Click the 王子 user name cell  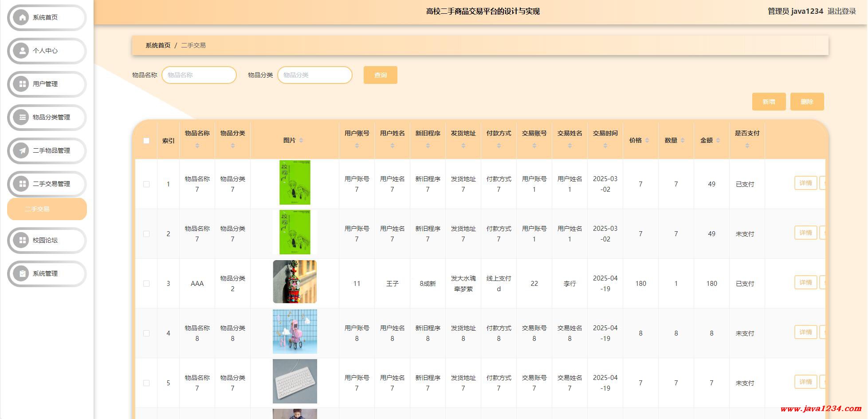tap(393, 284)
